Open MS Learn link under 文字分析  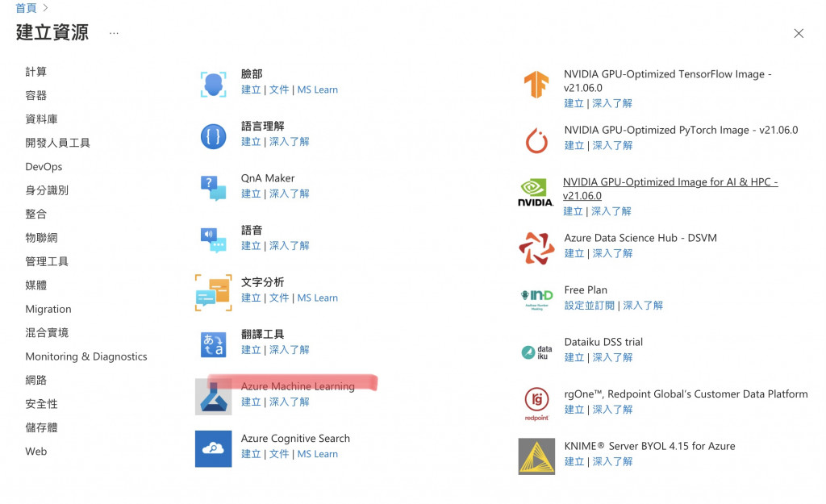tap(318, 298)
